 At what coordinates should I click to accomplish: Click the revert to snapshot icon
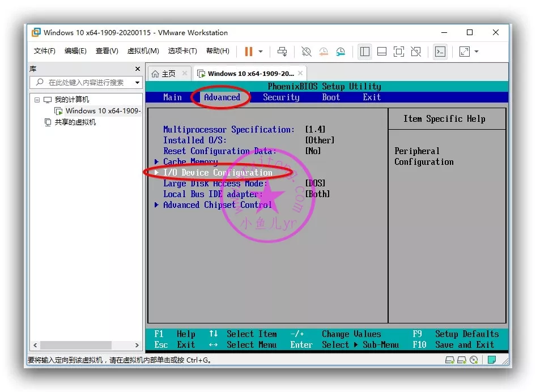click(x=324, y=52)
